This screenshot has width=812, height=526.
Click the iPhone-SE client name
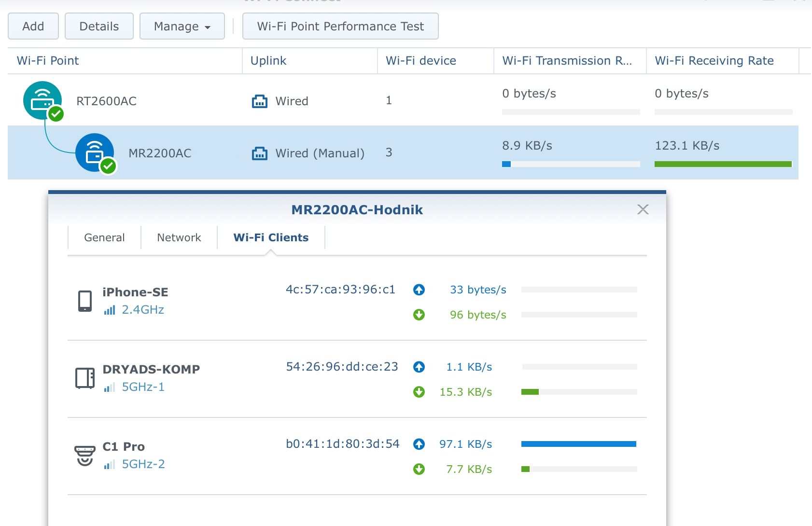point(135,292)
